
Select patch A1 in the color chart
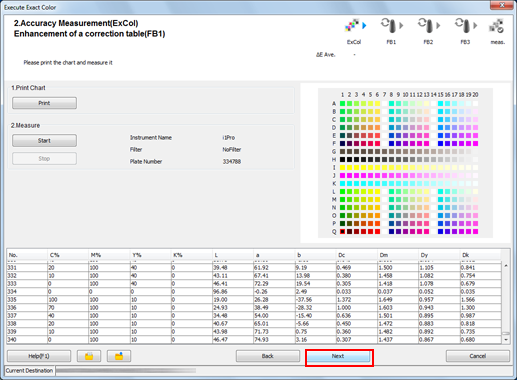pos(342,103)
